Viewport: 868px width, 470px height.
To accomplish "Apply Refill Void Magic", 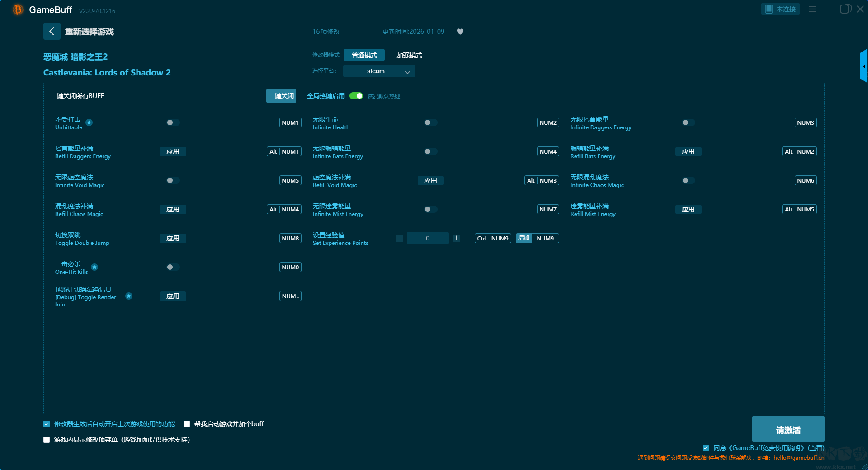I will (x=430, y=180).
